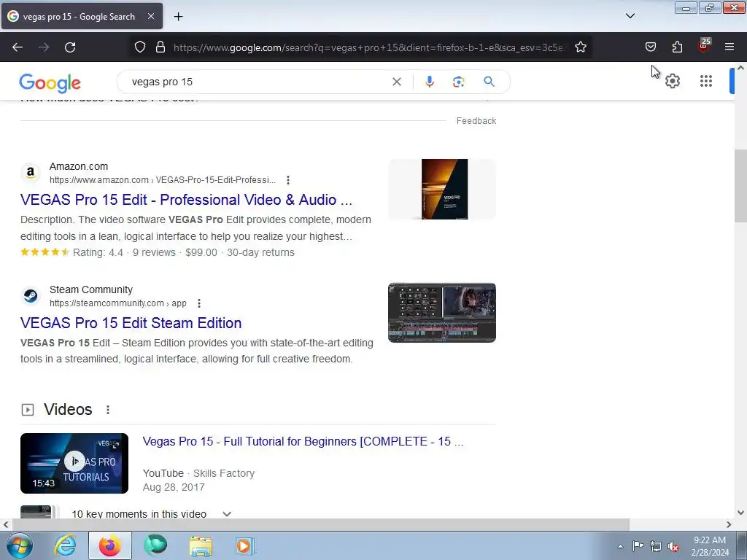747x560 pixels.
Task: Bookmark this page with the star icon
Action: click(580, 47)
